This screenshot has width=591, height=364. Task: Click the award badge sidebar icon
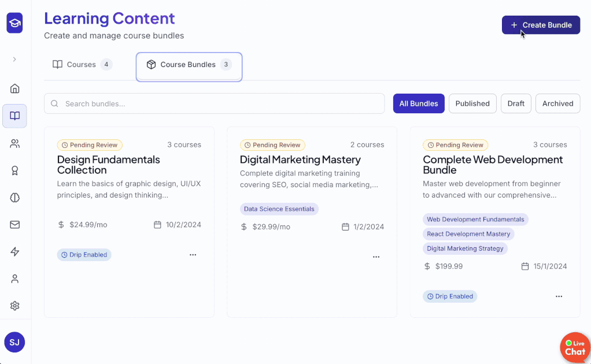pyautogui.click(x=15, y=170)
